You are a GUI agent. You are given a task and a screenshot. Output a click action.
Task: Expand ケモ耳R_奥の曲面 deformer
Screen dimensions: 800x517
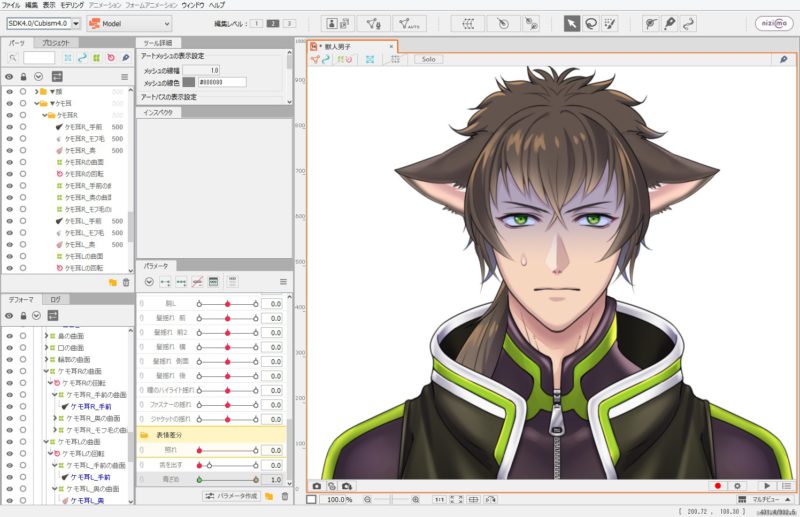click(x=55, y=418)
